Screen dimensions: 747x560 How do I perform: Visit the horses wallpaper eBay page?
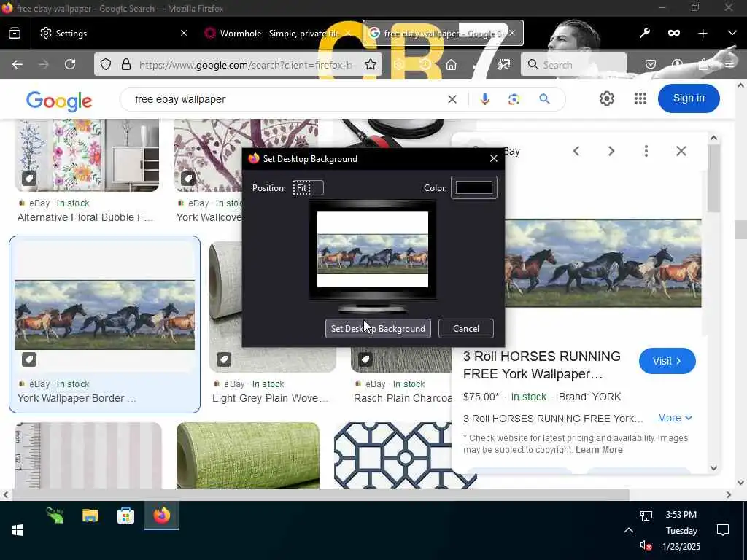pyautogui.click(x=667, y=361)
